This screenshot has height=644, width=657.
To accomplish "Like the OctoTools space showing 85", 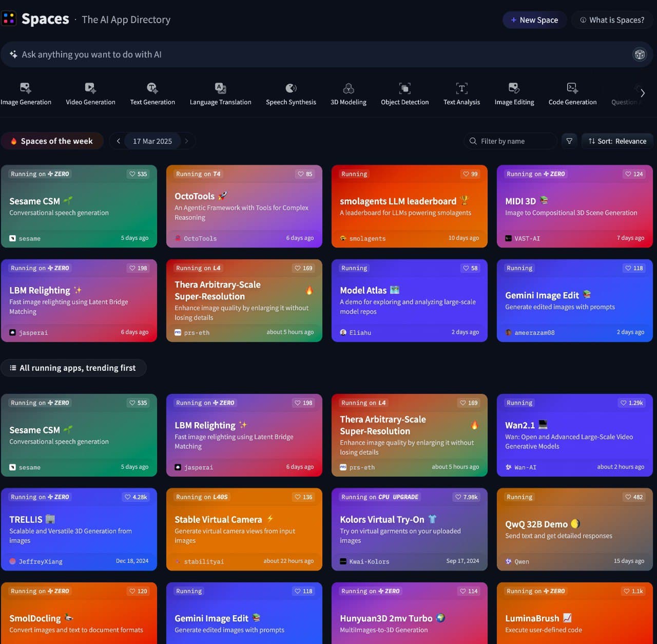I will 305,174.
